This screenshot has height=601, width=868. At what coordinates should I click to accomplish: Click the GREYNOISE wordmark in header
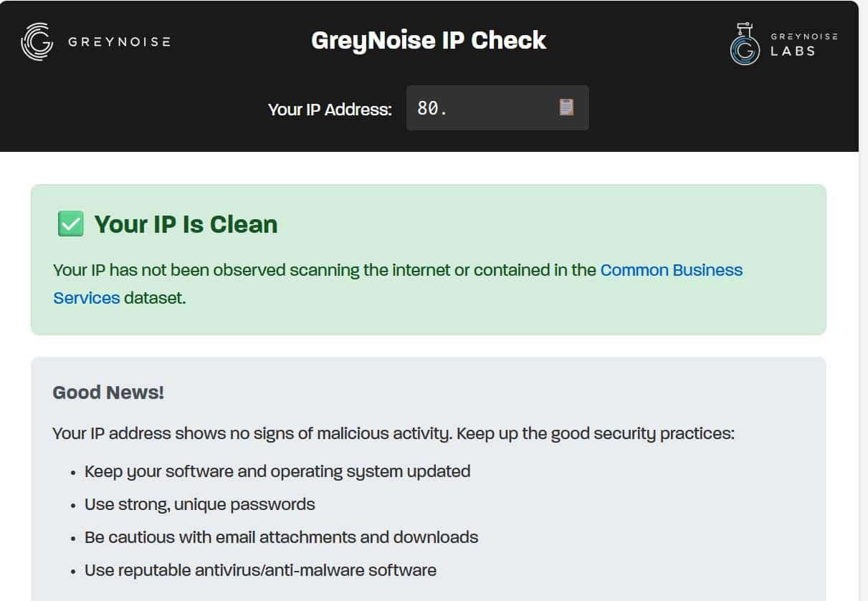(119, 42)
